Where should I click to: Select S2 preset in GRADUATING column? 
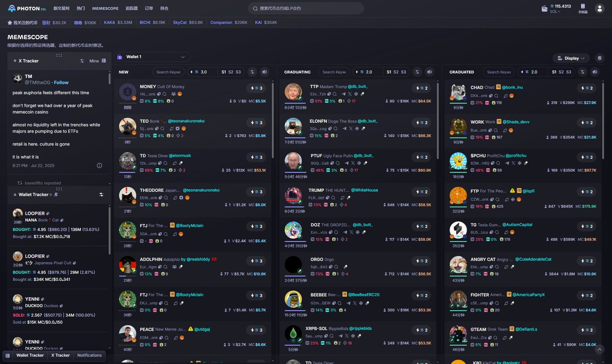tap(396, 72)
